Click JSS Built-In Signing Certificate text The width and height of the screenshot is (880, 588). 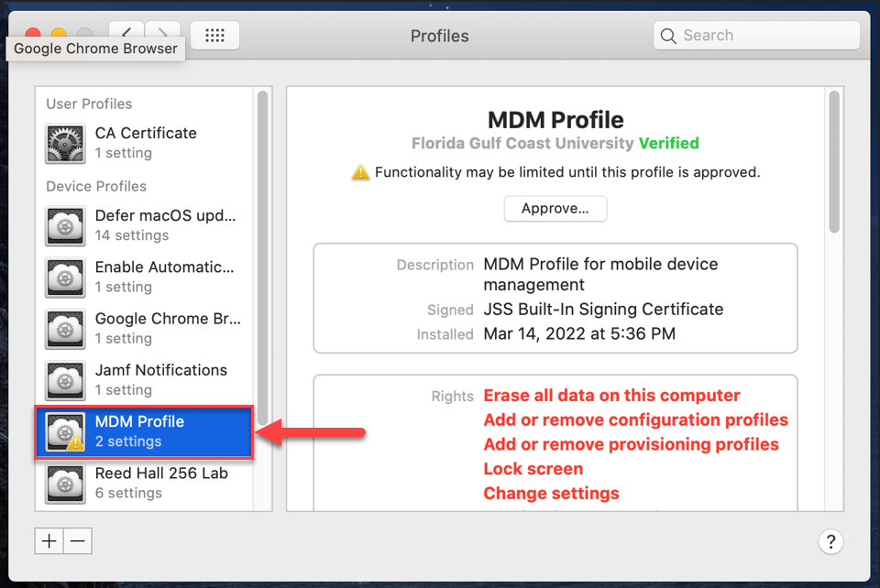click(x=603, y=310)
